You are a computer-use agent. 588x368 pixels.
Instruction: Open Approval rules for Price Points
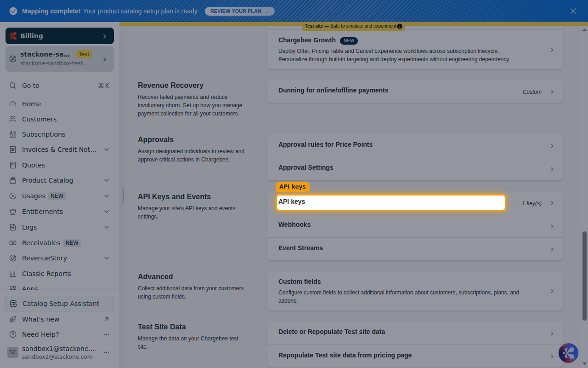[415, 146]
